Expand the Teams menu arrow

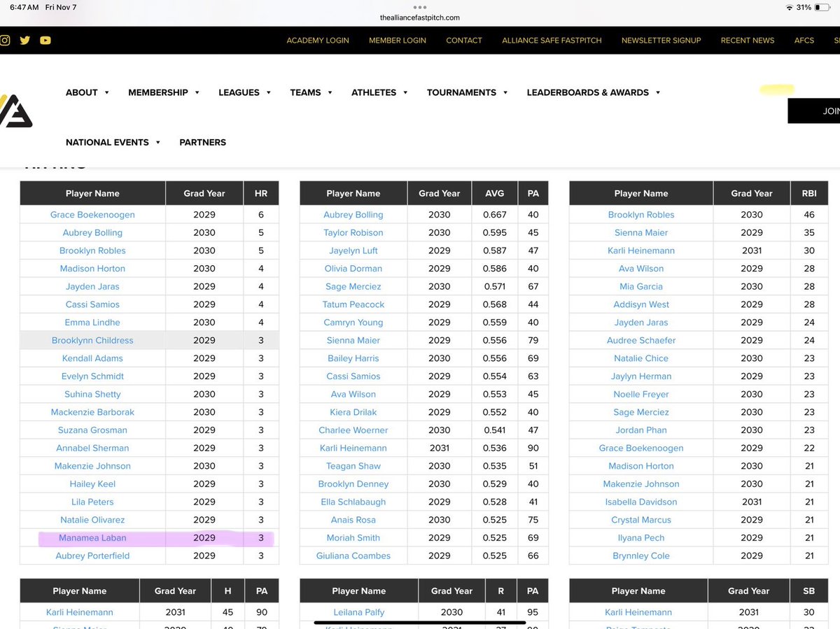coord(330,92)
